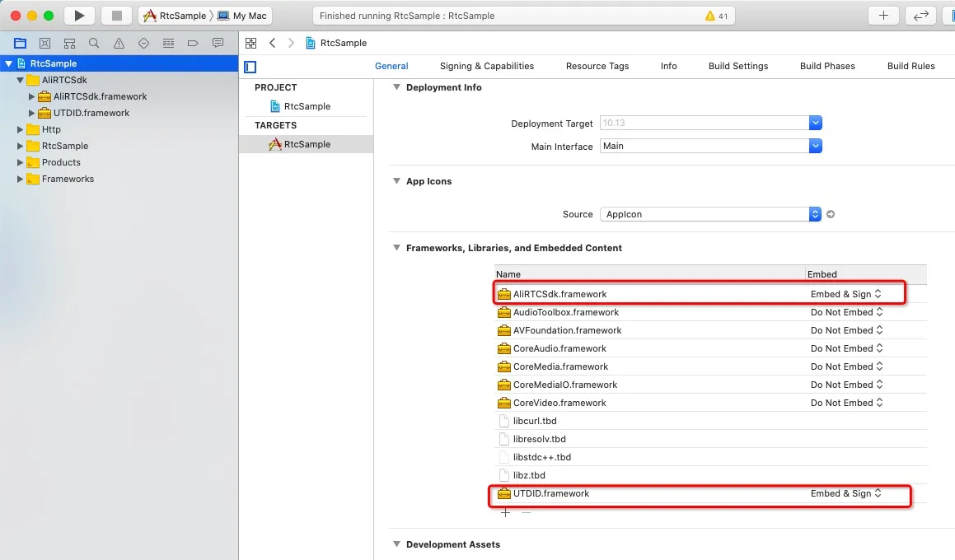Screen dimensions: 955x560
Task: Open the Test navigator diamond icon
Action: pyautogui.click(x=143, y=43)
